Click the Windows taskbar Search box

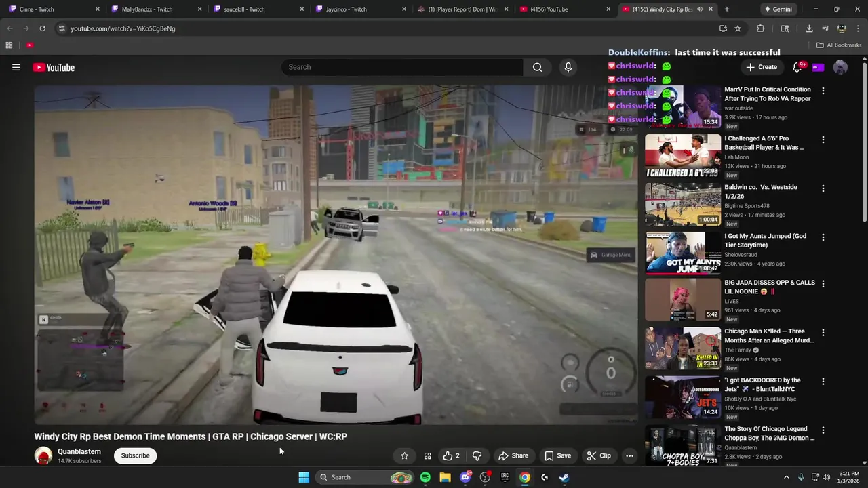[365, 477]
